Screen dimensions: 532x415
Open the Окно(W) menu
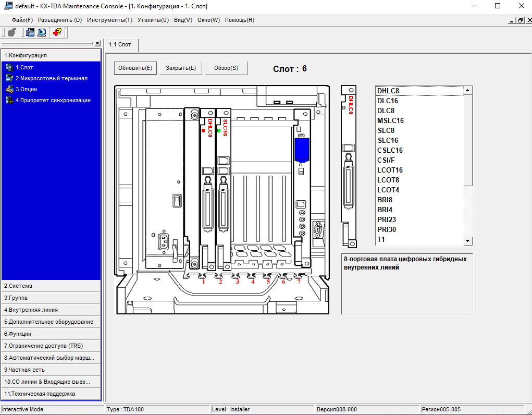tap(208, 20)
